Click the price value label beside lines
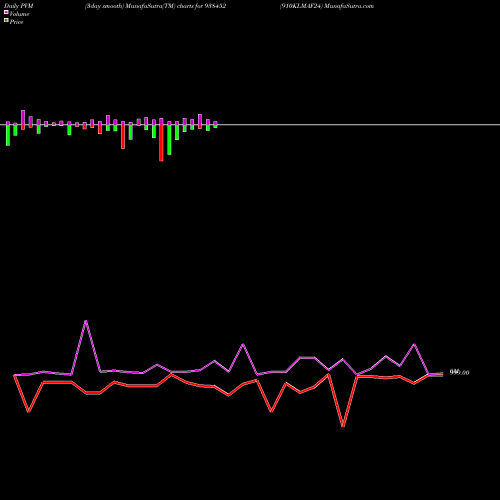 [x=459, y=372]
